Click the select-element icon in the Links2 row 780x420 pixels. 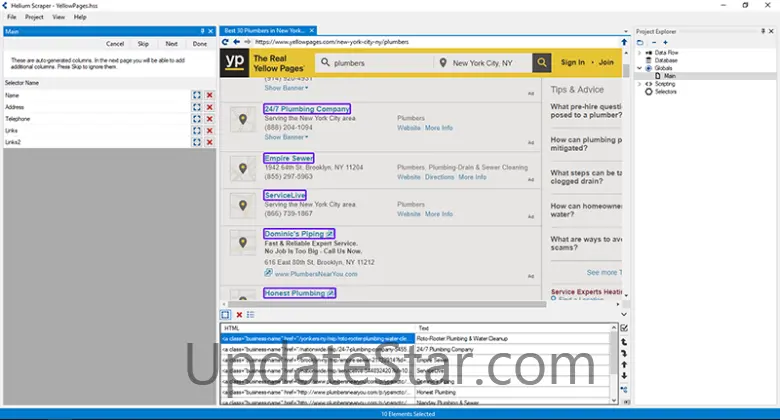click(x=197, y=142)
